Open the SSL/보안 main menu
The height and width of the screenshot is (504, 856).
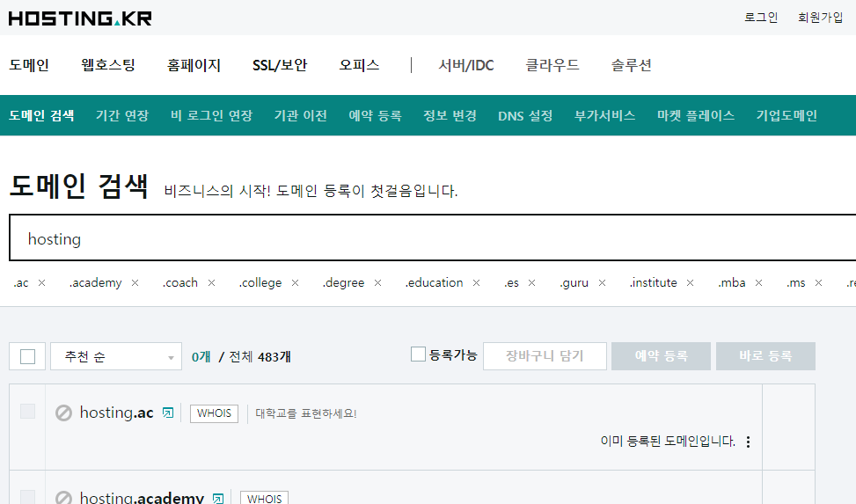[280, 65]
